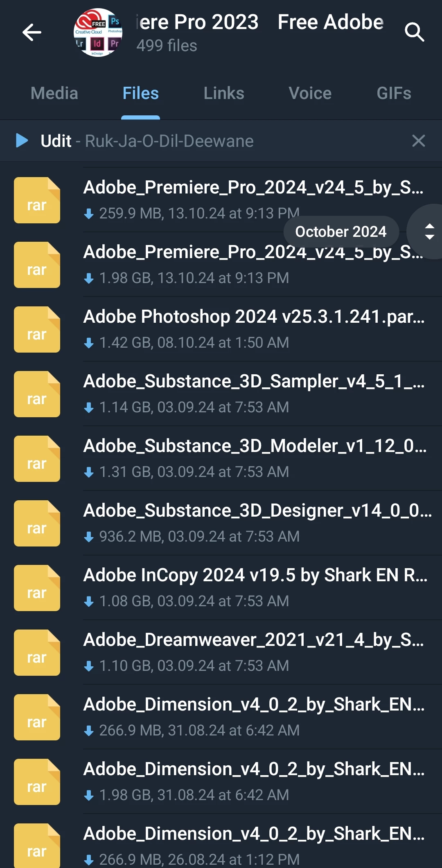Image resolution: width=442 pixels, height=868 pixels.
Task: Close the Udit audio player bar
Action: pos(419,141)
